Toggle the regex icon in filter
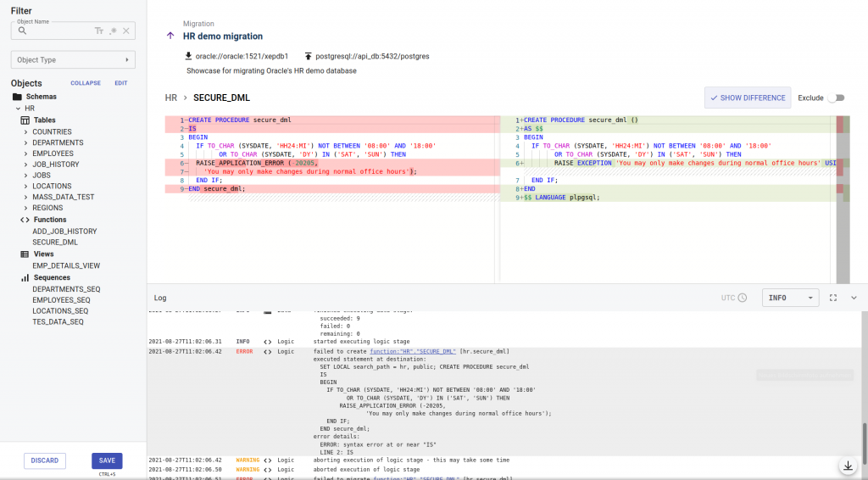 (113, 31)
